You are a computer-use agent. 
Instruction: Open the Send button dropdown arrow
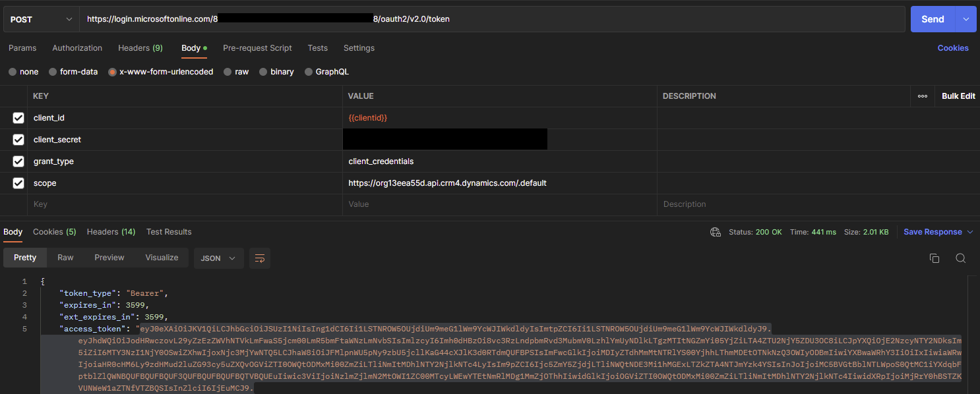(x=965, y=19)
